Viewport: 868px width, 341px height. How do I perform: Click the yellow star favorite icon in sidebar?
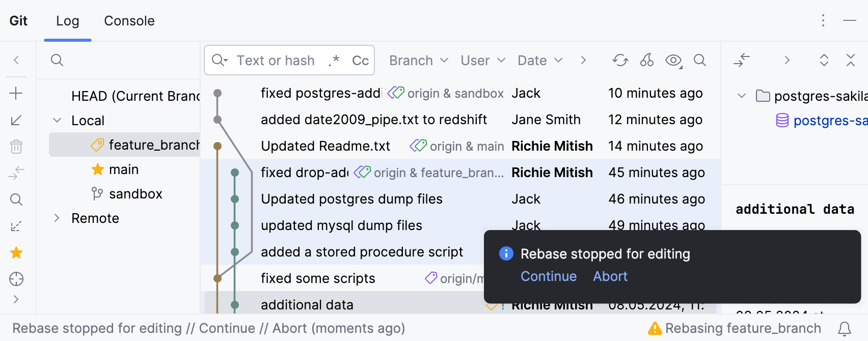tap(16, 252)
